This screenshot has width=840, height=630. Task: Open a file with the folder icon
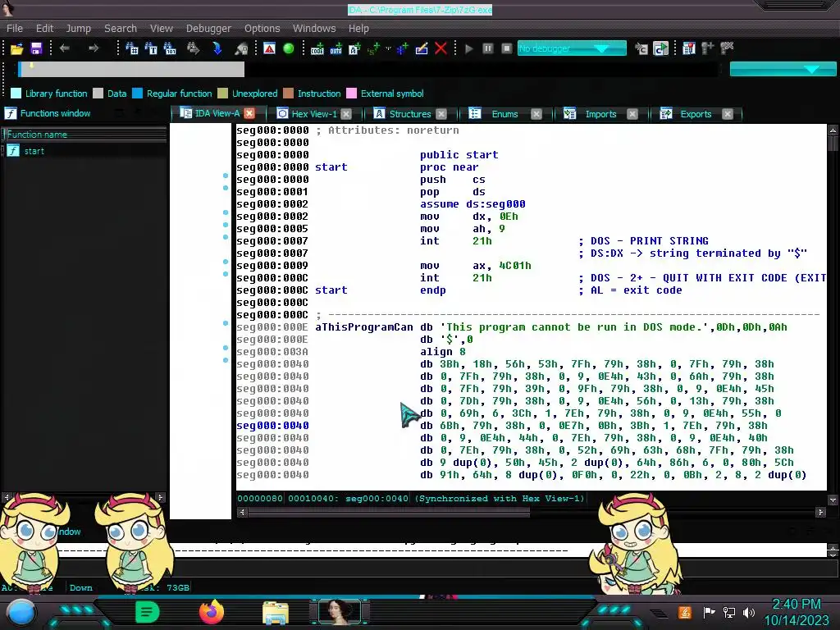click(16, 48)
